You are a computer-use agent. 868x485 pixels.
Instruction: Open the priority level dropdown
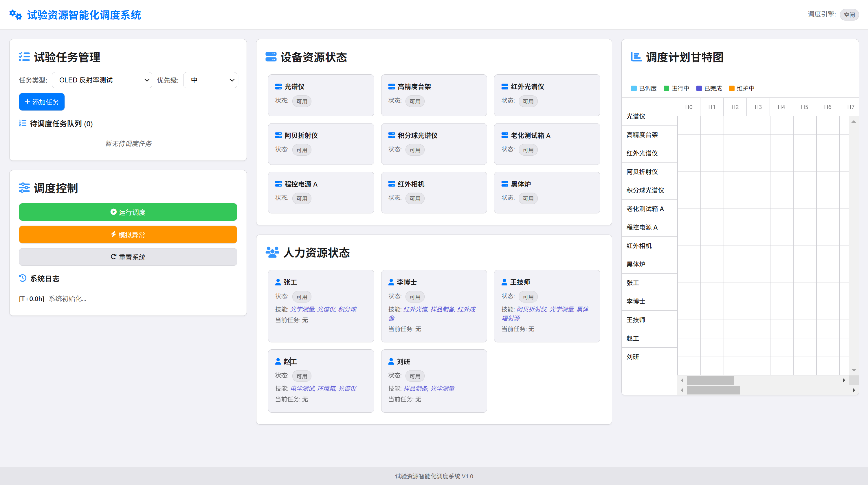coord(210,80)
